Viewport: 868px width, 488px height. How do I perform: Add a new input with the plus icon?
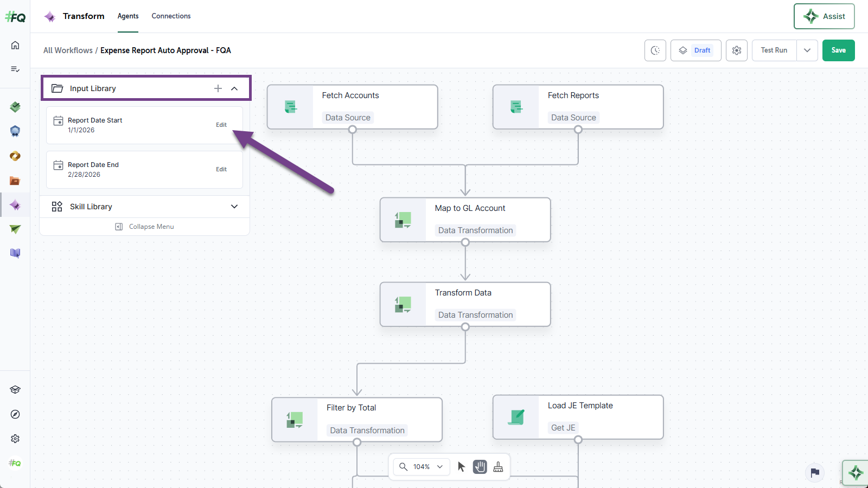218,88
